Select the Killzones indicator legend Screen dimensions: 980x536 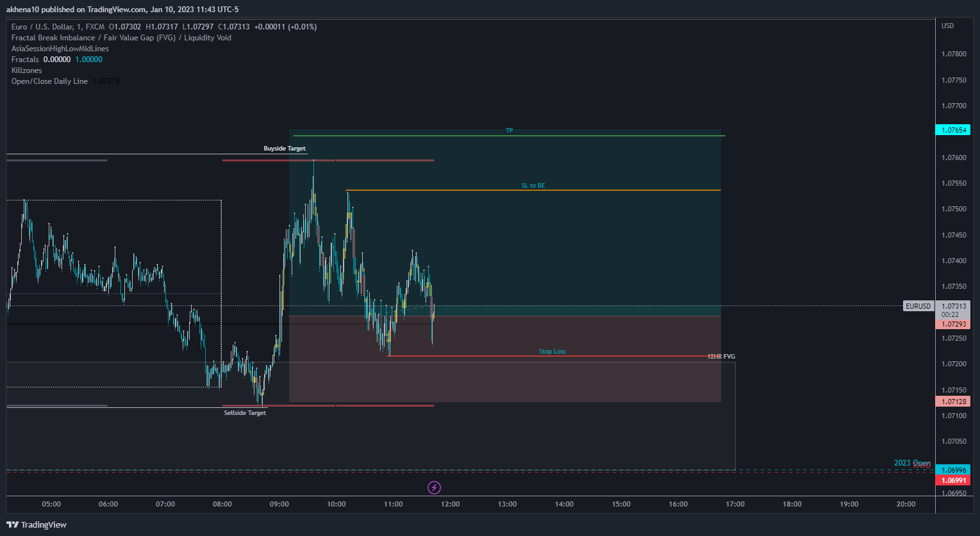tap(27, 70)
